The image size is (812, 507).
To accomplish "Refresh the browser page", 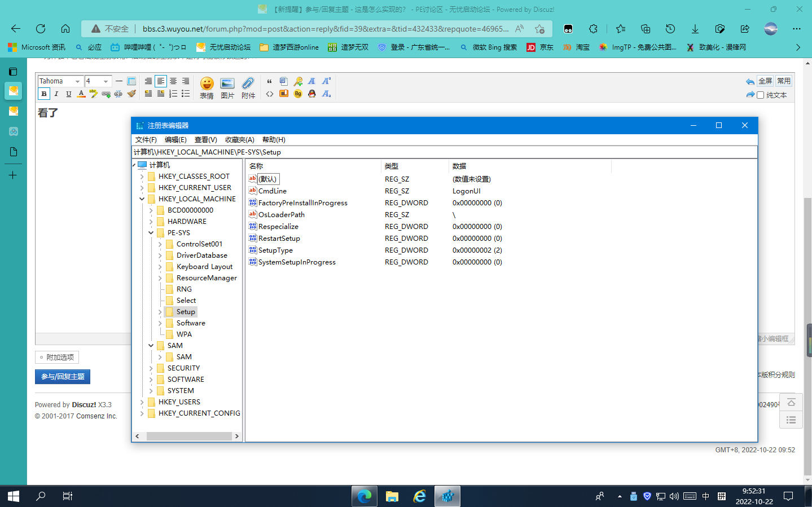I will pyautogui.click(x=41, y=29).
